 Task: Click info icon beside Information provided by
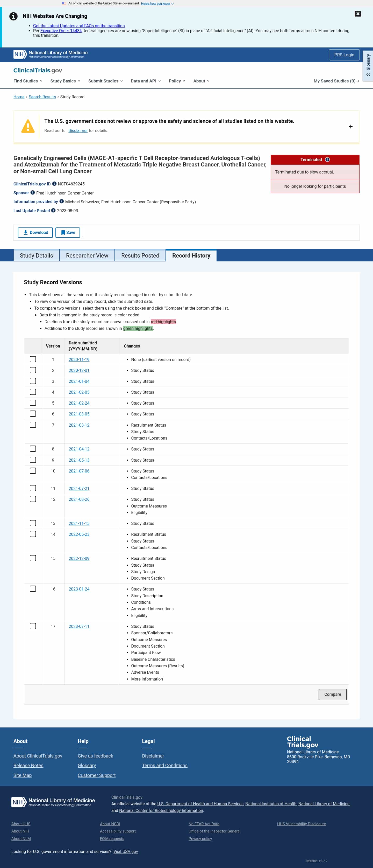pyautogui.click(x=62, y=202)
